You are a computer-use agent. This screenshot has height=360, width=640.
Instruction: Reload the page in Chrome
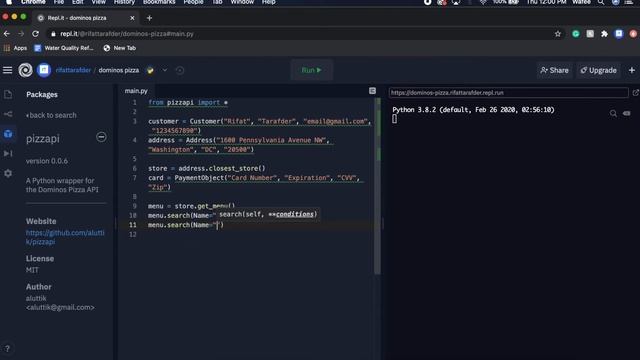pyautogui.click(x=36, y=34)
